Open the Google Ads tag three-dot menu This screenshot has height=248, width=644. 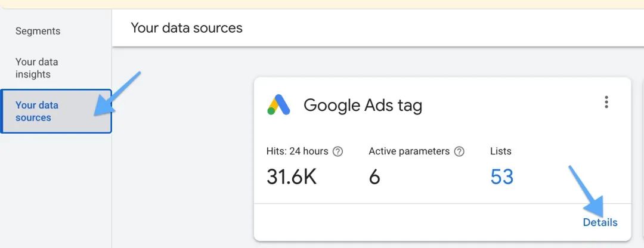(x=606, y=103)
